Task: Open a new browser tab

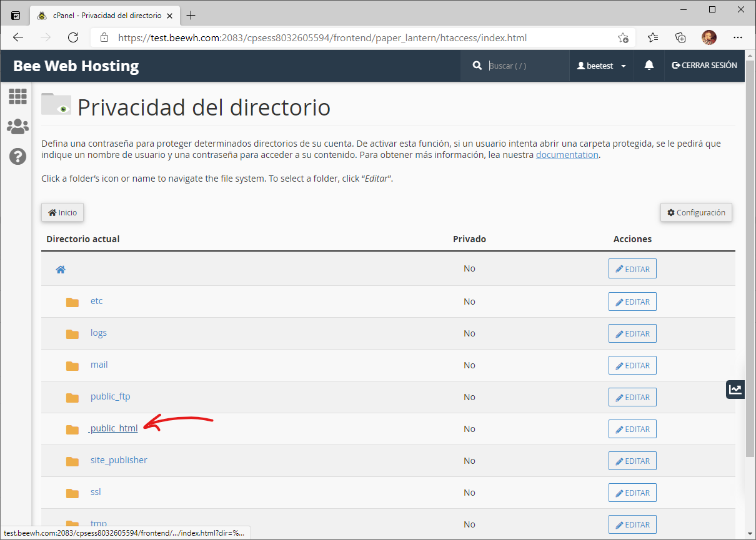Action: click(191, 15)
